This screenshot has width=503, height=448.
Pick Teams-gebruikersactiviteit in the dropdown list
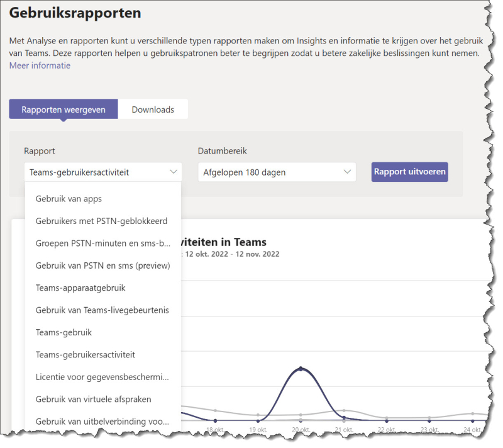tap(103, 355)
